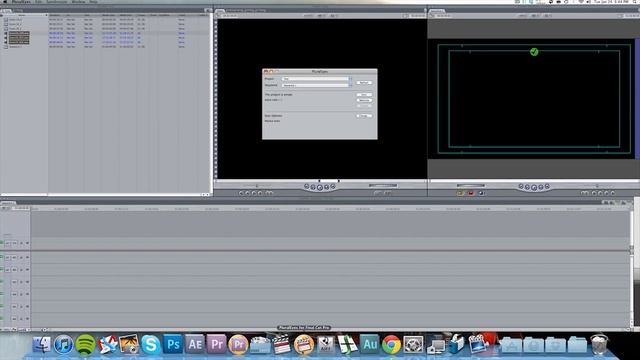Click the Viewer shuttle control
The width and height of the screenshot is (640, 360).
[257, 186]
